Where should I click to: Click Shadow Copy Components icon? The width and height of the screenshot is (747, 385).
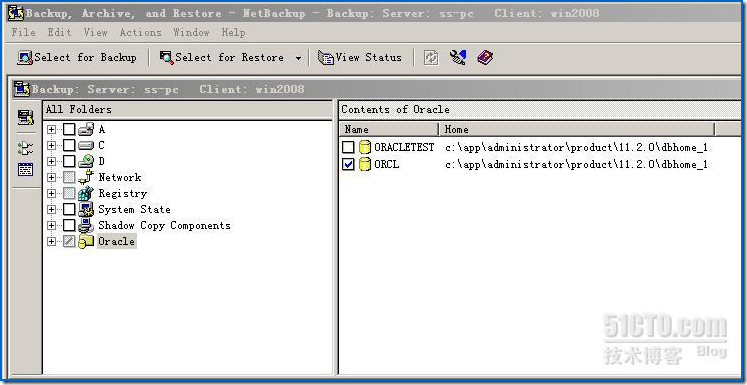(x=86, y=225)
